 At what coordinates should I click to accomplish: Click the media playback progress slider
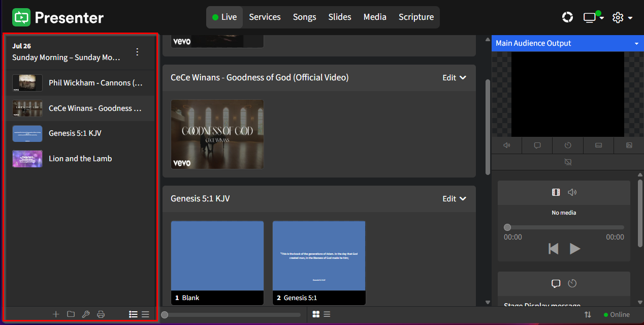click(x=564, y=227)
